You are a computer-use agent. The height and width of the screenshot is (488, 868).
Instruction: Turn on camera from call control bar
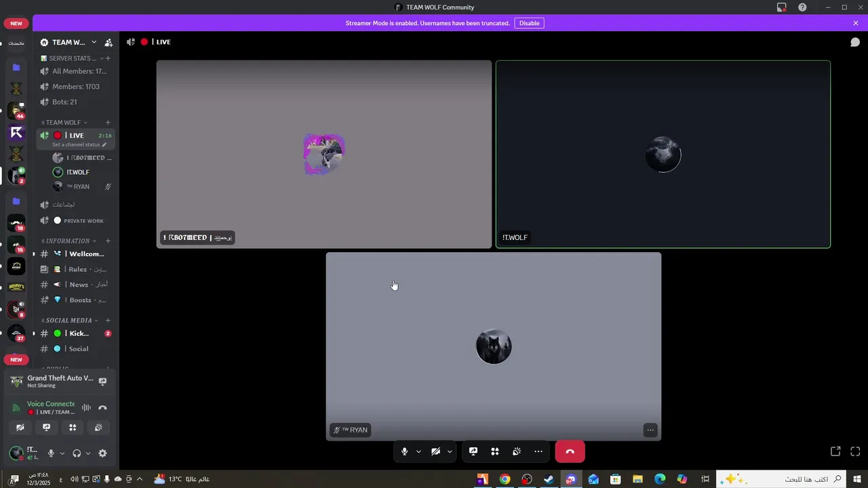[x=435, y=451]
